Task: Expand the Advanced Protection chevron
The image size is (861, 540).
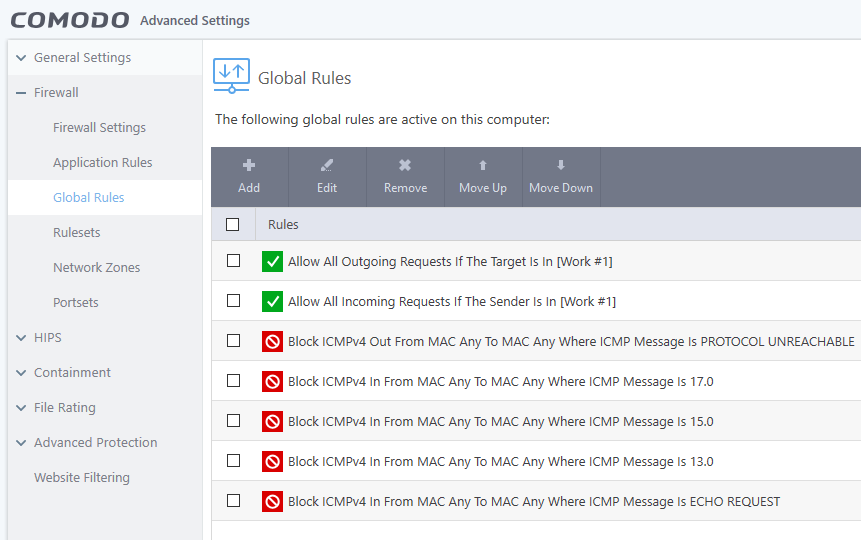Action: point(21,443)
